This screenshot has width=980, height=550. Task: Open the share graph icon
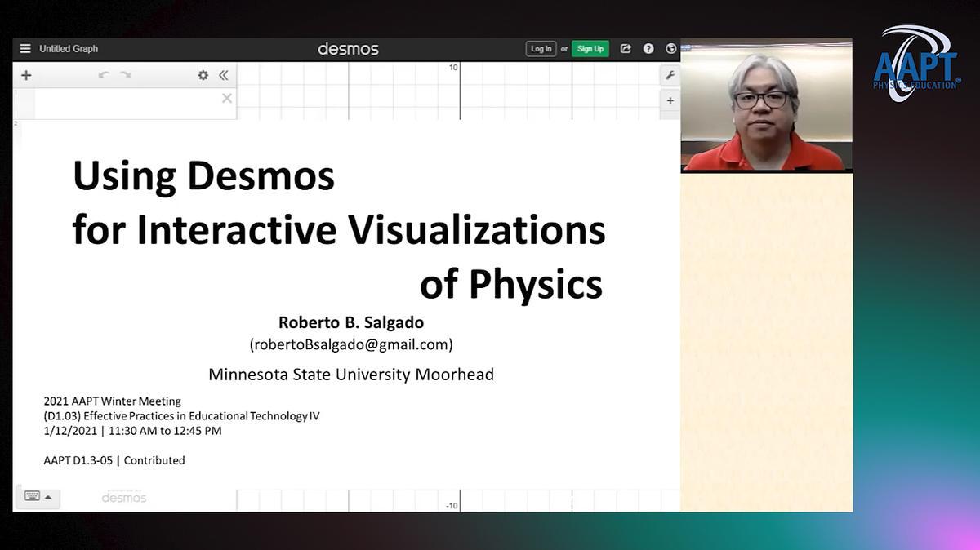pyautogui.click(x=626, y=49)
